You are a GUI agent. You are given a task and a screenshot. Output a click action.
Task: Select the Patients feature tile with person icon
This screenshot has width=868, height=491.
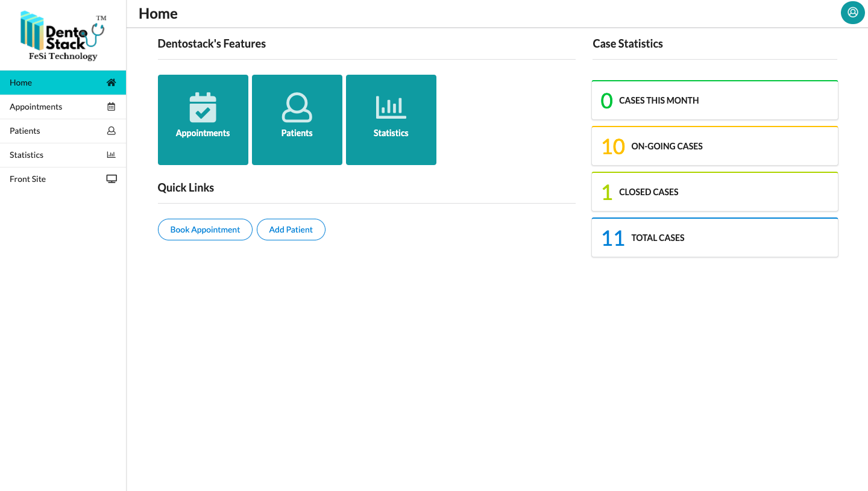[297, 119]
